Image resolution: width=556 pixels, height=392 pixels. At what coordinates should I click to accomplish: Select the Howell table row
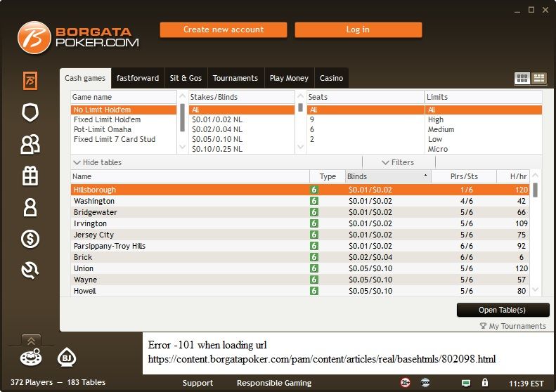click(x=300, y=291)
